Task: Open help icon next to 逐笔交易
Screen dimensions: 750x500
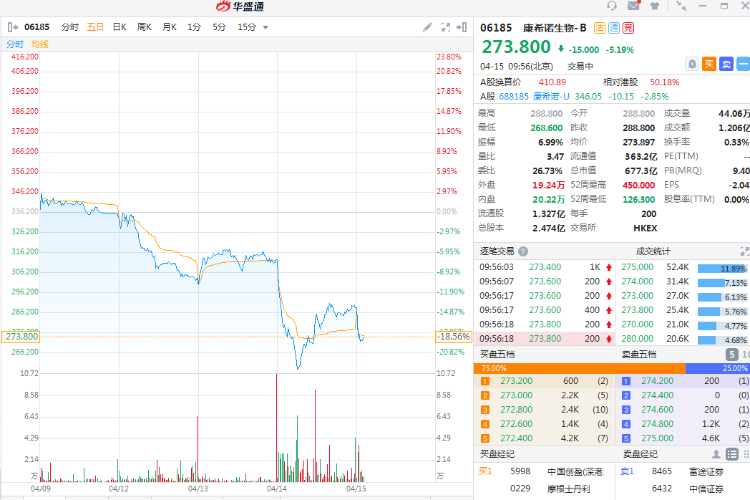Action: (x=523, y=251)
